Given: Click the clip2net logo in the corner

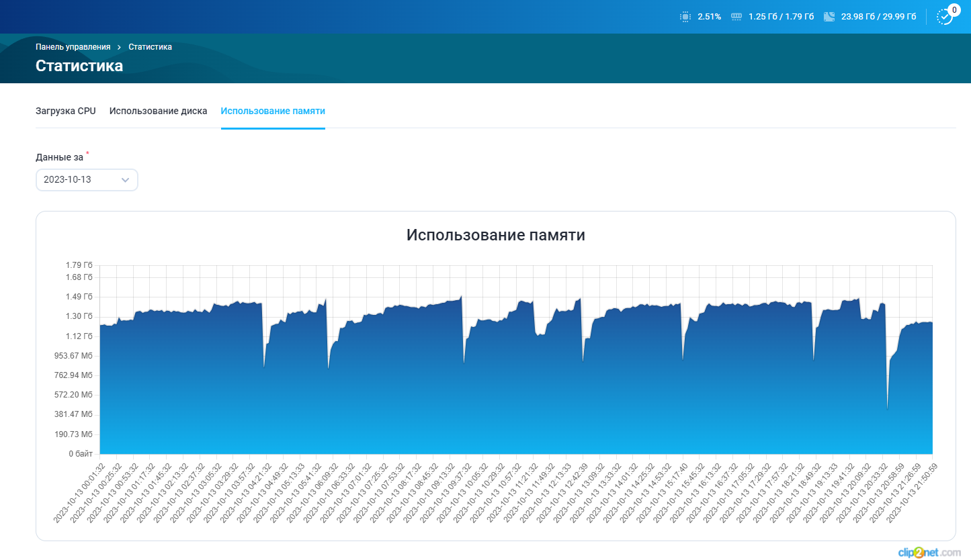Looking at the screenshot, I should click(929, 552).
